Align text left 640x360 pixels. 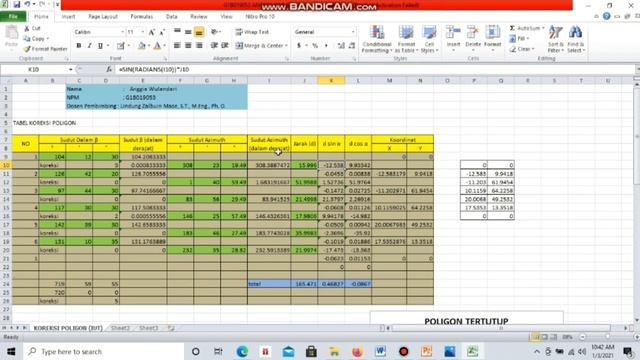(x=177, y=46)
